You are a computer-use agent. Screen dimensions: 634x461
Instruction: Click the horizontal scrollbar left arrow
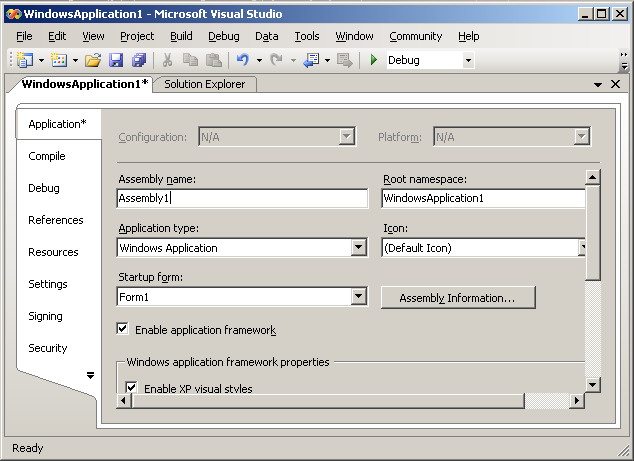pos(124,401)
